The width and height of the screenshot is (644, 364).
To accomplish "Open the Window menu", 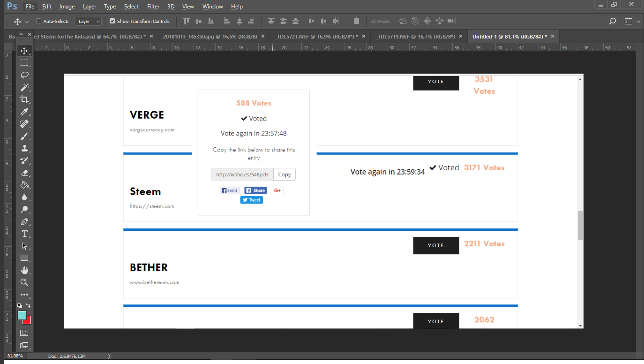I will coord(213,7).
